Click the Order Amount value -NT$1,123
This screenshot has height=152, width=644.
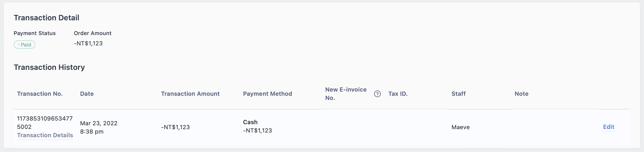point(88,43)
